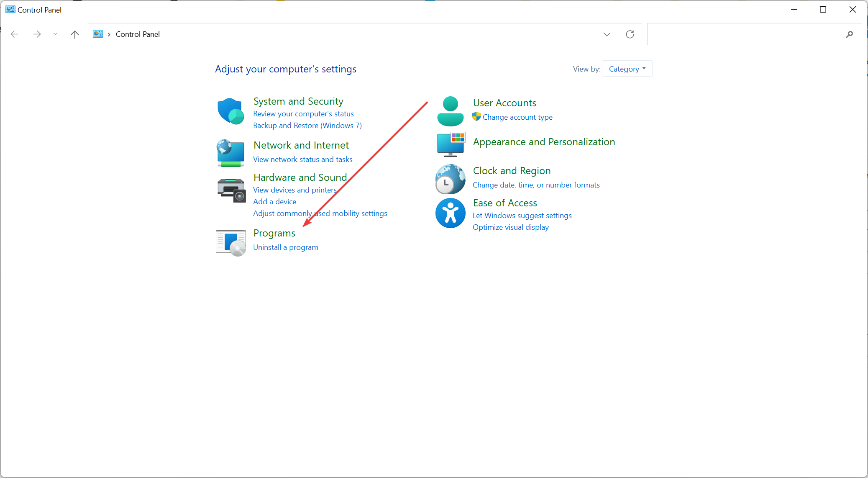The width and height of the screenshot is (868, 478).
Task: Go forward using the forward arrow
Action: [37, 34]
